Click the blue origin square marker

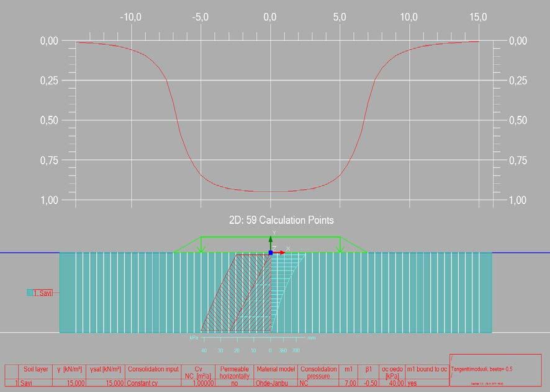click(x=271, y=253)
